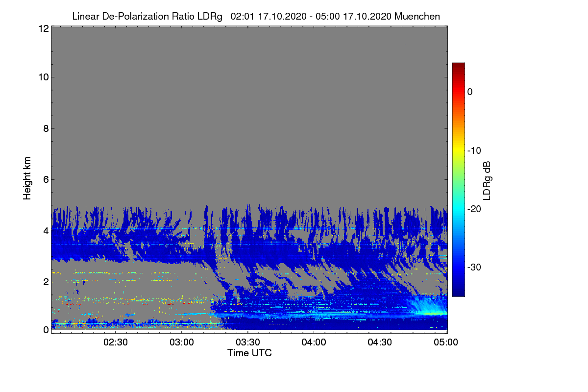The height and width of the screenshot is (392, 588).
Task: Click the '05:00' time tick label
Action: pyautogui.click(x=446, y=342)
